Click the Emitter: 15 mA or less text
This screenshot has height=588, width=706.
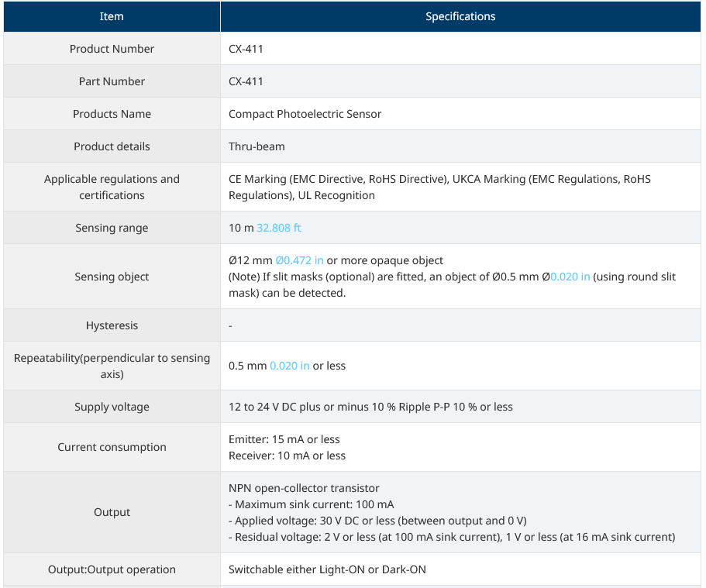click(x=284, y=439)
